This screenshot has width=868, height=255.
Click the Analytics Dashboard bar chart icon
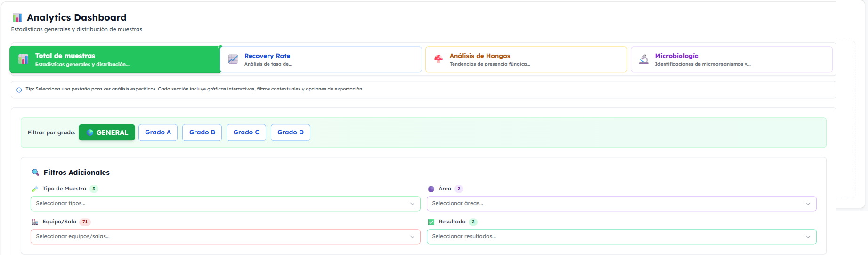point(17,18)
